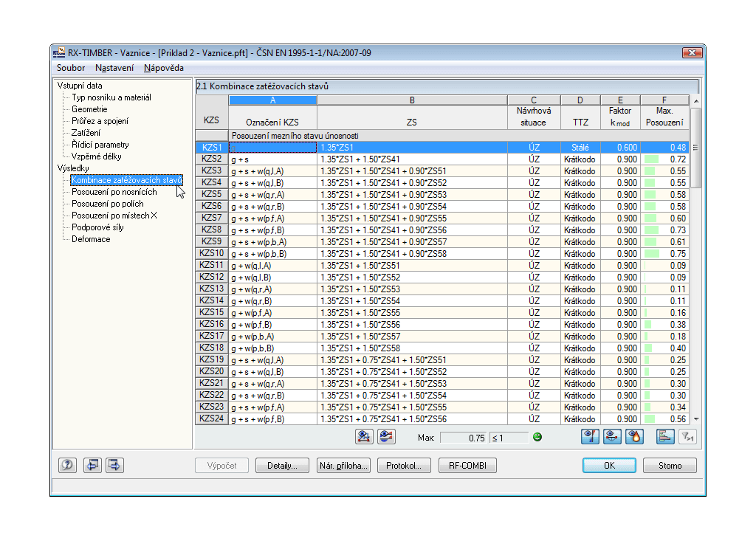756x541 pixels.
Task: Select row header KZS1
Action: pyautogui.click(x=212, y=148)
